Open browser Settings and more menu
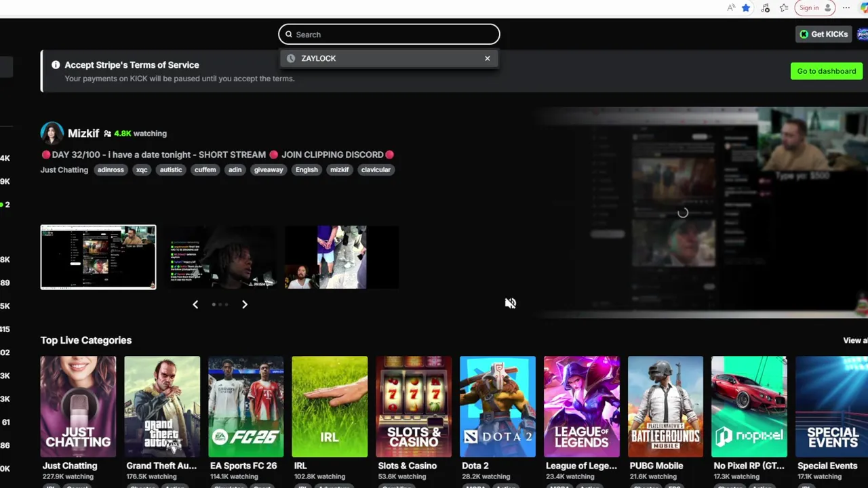This screenshot has width=868, height=488. 846,8
